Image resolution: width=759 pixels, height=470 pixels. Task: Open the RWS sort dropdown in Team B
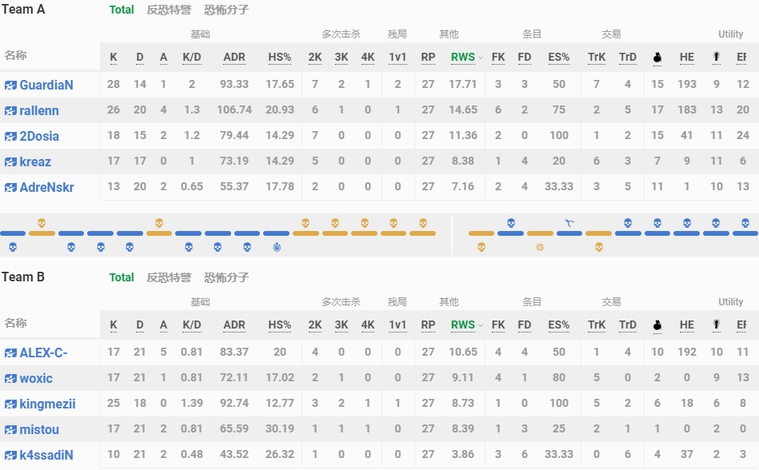pos(481,325)
